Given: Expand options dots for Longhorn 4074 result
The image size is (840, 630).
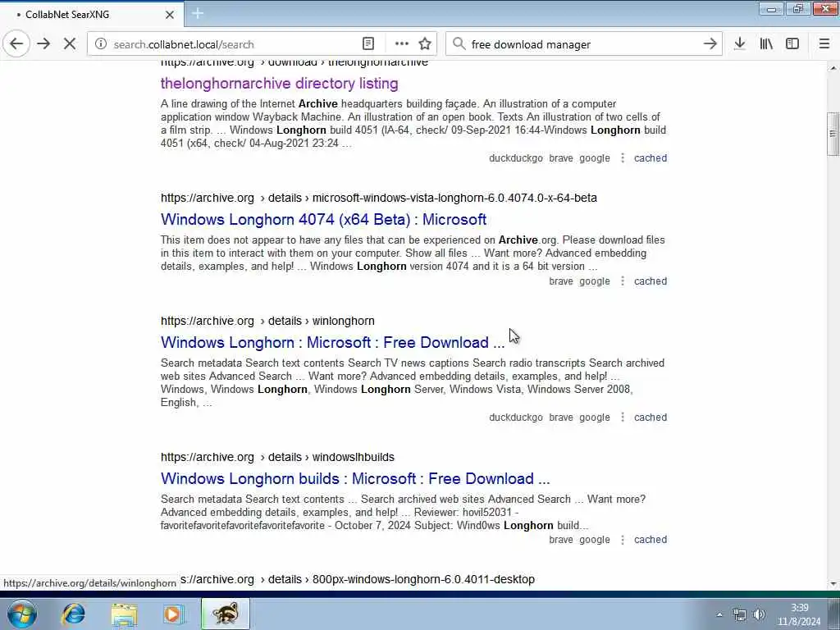Looking at the screenshot, I should tap(623, 282).
